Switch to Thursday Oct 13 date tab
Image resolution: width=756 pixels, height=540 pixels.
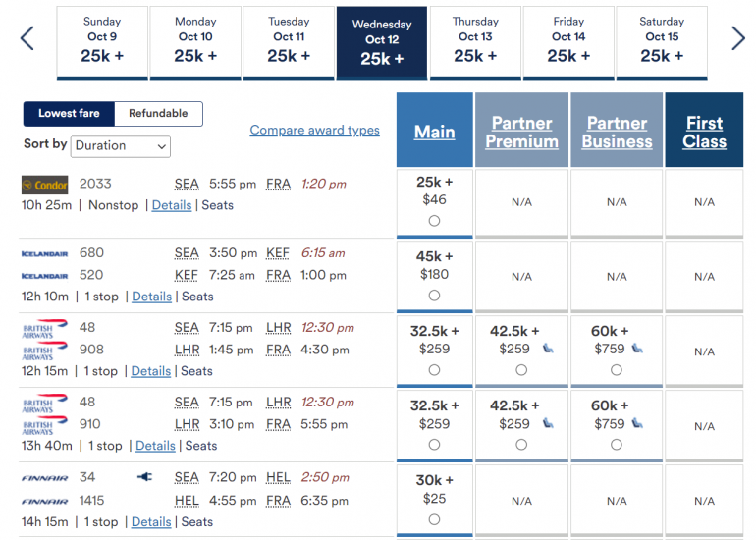coord(475,42)
